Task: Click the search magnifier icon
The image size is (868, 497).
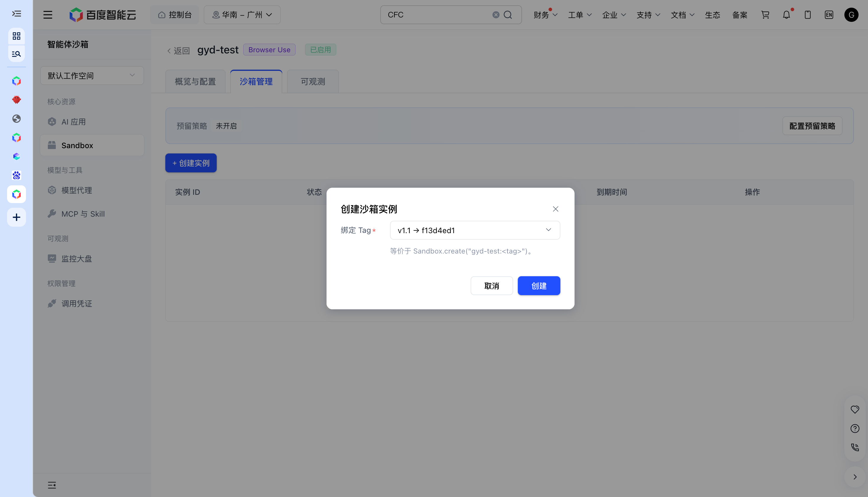Action: [x=508, y=15]
